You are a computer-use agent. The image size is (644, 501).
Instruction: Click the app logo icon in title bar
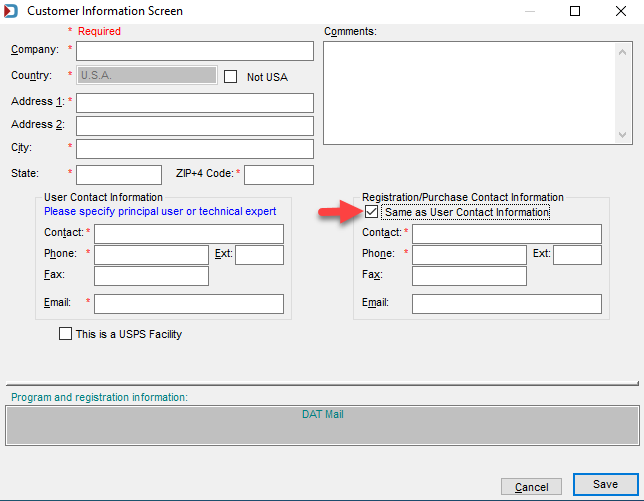(11, 11)
